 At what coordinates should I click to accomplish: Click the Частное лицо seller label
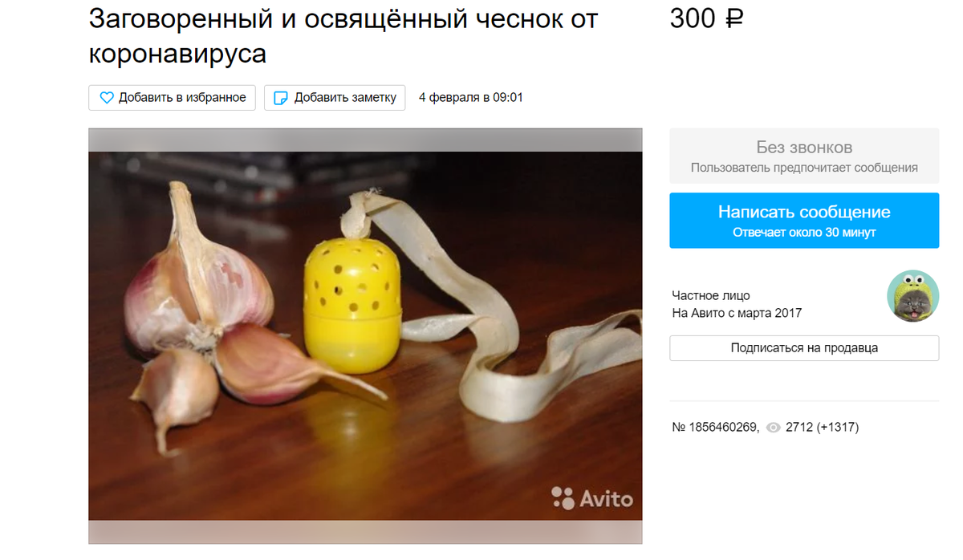[711, 296]
